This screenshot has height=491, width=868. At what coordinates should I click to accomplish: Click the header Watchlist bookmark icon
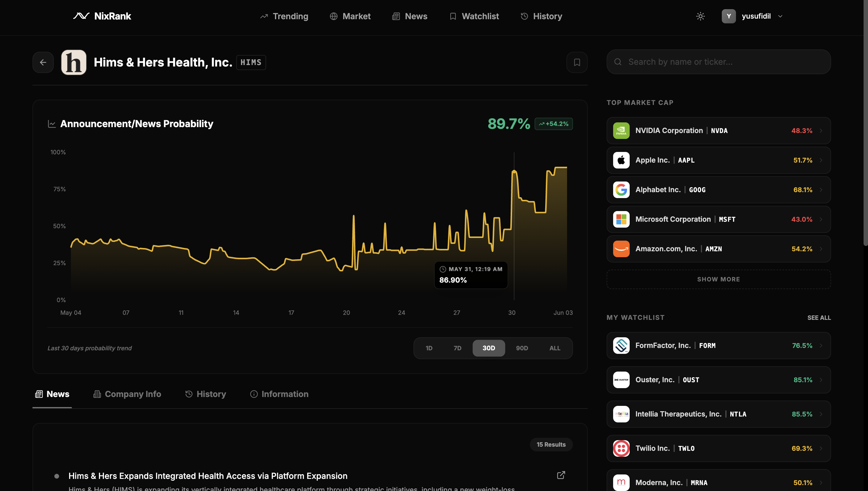[453, 16]
